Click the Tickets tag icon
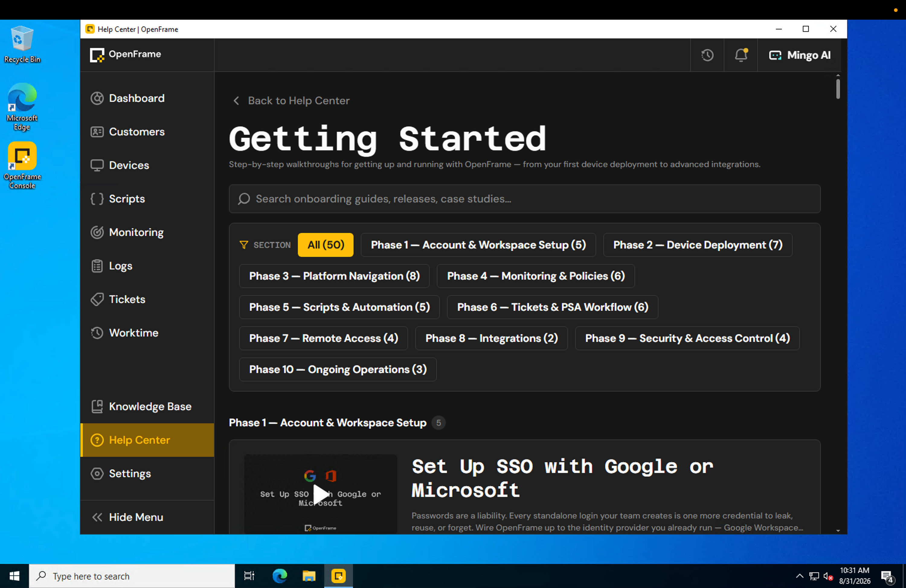906x588 pixels. [x=97, y=299]
